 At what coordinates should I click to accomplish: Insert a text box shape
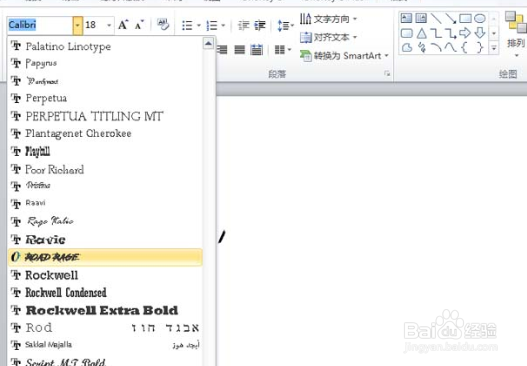click(406, 18)
